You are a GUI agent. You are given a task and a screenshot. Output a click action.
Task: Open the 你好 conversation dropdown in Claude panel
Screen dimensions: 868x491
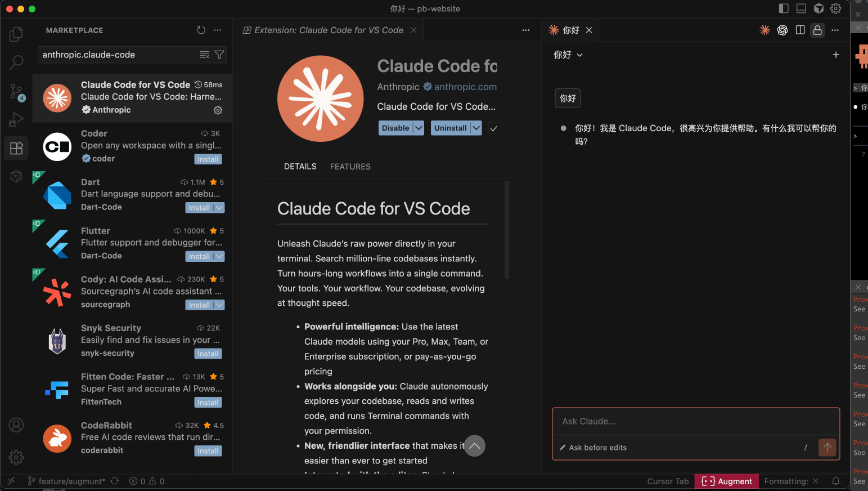(x=568, y=55)
